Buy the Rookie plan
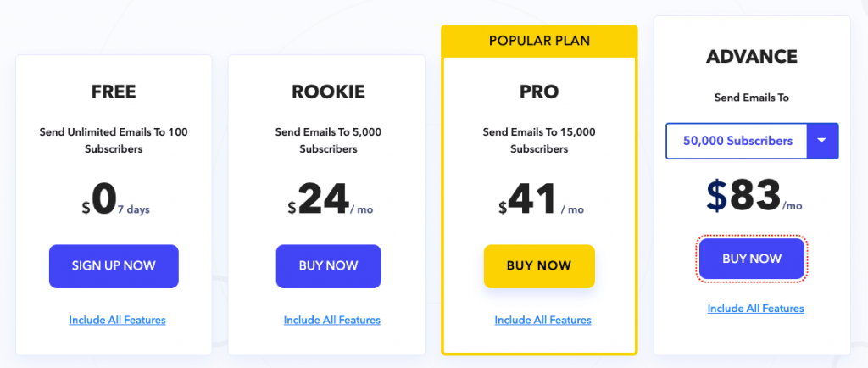The image size is (868, 368). click(328, 266)
